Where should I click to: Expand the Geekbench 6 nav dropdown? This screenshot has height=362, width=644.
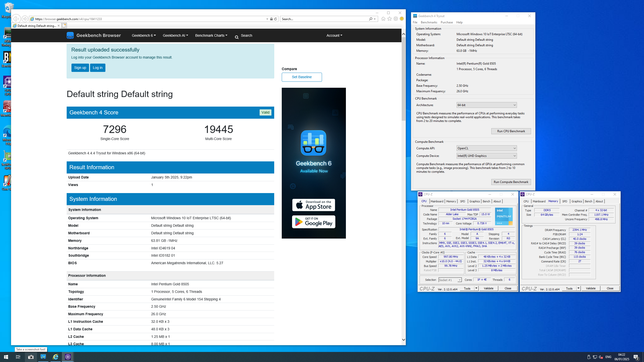point(144,35)
